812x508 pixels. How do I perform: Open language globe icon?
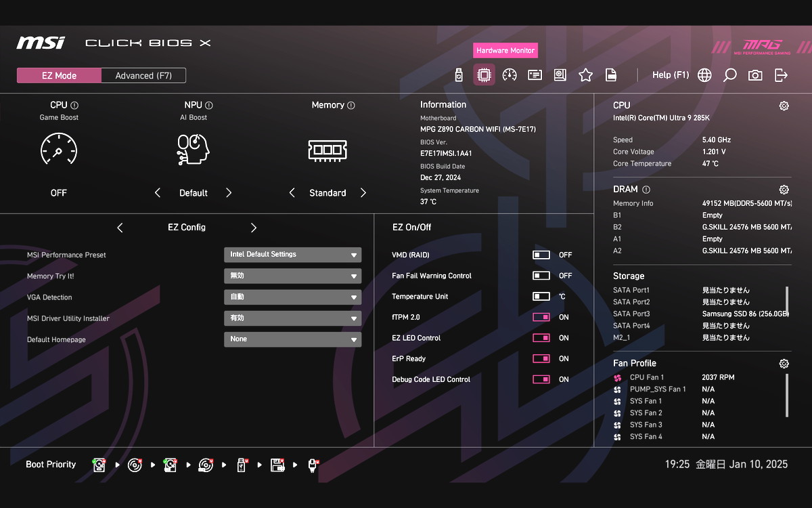click(x=704, y=75)
